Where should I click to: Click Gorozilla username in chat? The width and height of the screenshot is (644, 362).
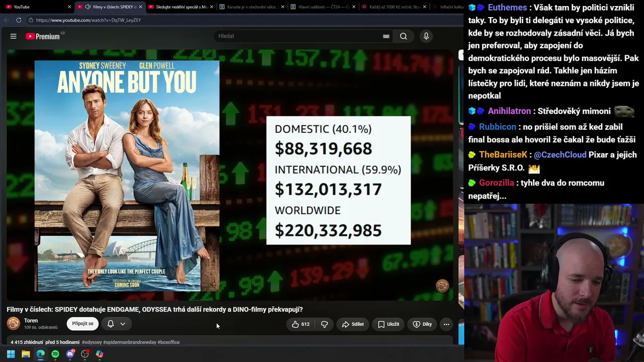coord(497,183)
